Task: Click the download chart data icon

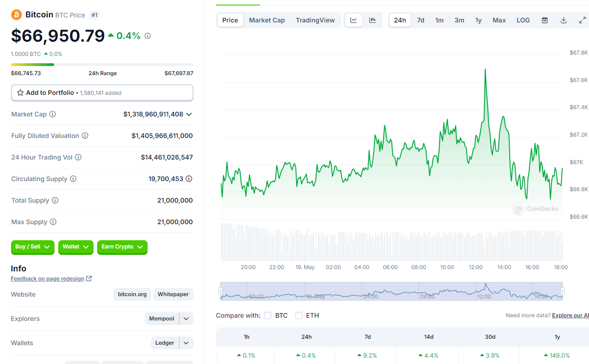Action: pyautogui.click(x=564, y=20)
